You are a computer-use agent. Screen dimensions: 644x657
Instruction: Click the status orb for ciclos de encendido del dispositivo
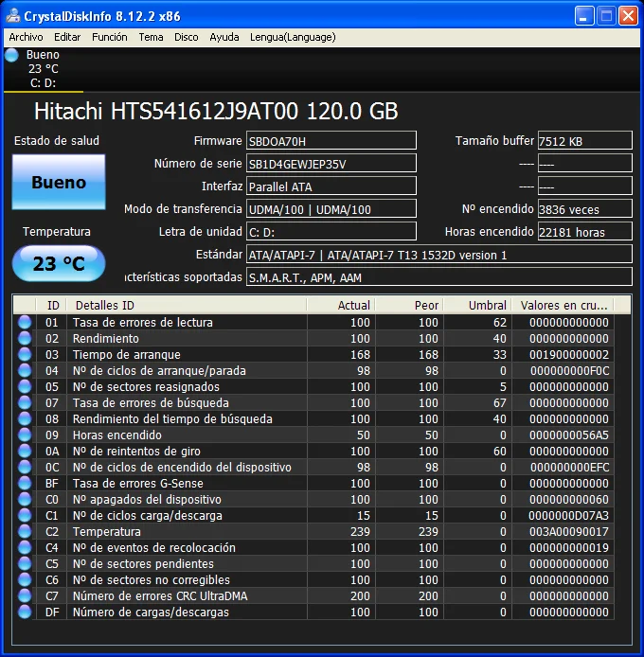click(x=25, y=467)
